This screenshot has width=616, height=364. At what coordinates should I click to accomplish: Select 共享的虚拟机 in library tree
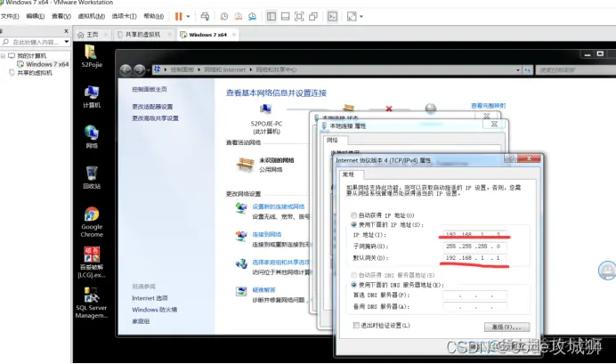pos(34,73)
